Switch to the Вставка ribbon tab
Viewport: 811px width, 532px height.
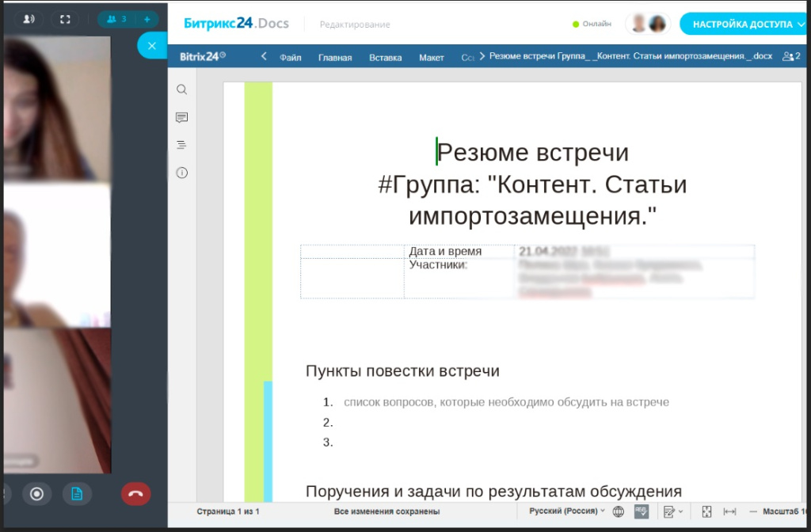tap(386, 57)
